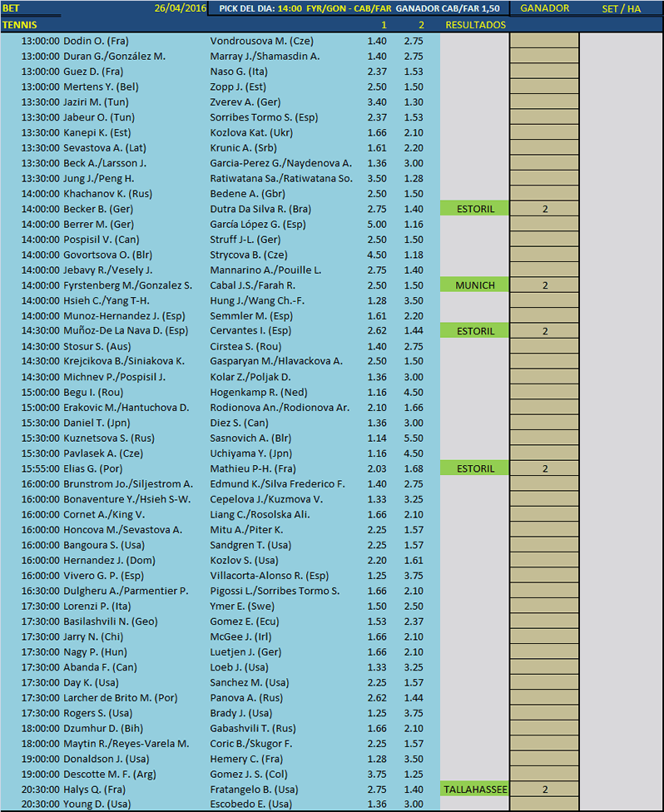Click Gabashvili T. (Rus) cell
664x812 pixels.
click(253, 728)
